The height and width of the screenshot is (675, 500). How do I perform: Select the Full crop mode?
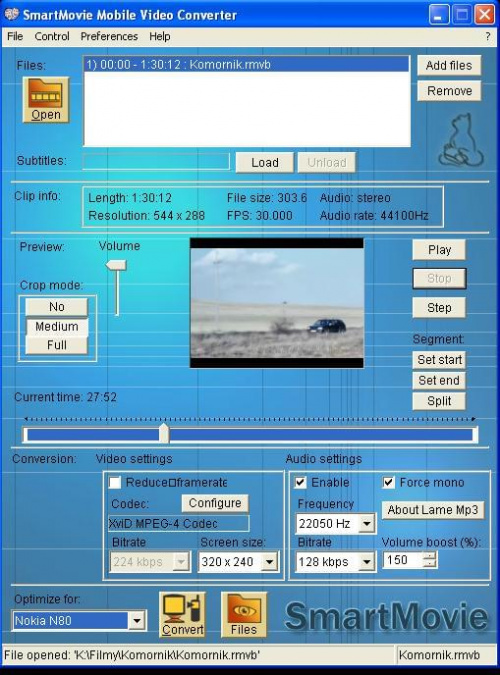pyautogui.click(x=56, y=345)
